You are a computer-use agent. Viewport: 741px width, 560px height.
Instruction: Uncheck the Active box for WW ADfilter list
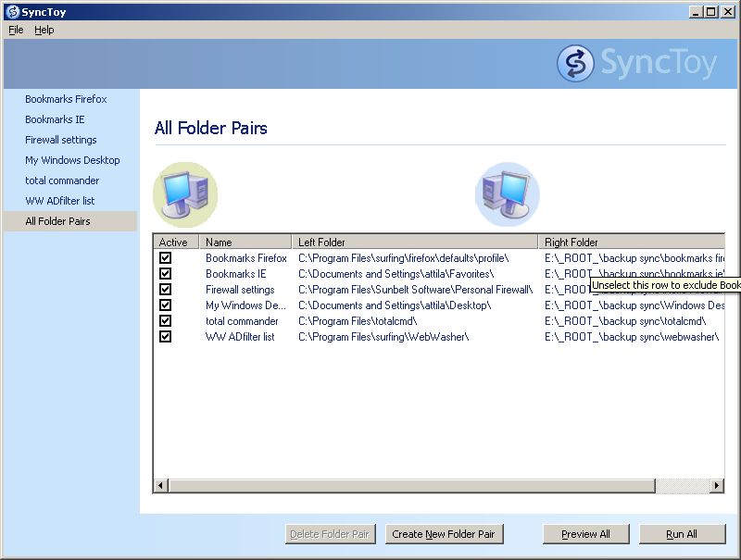point(166,337)
